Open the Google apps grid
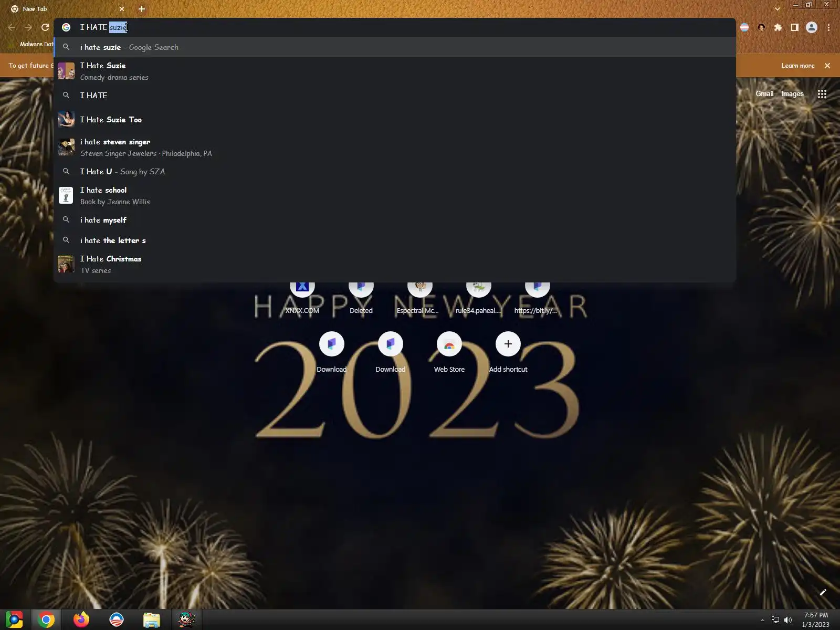 coord(822,94)
